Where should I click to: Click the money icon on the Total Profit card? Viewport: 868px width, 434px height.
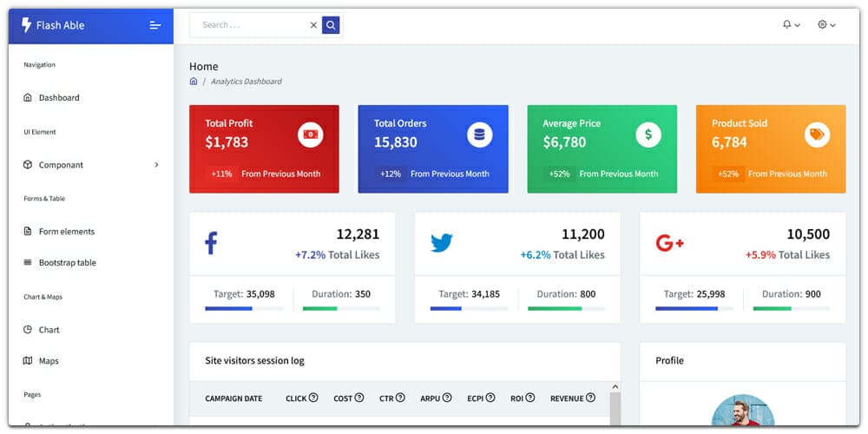click(x=311, y=135)
